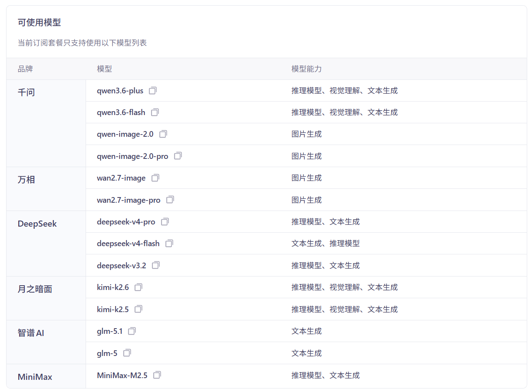Copy the MiniMax-M2.5 model name
The width and height of the screenshot is (532, 392).
(x=157, y=375)
